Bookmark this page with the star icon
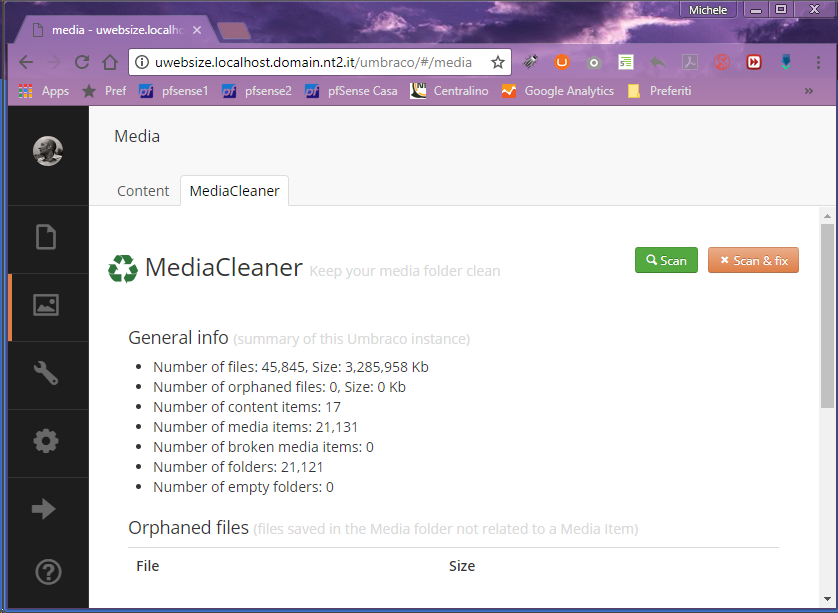The width and height of the screenshot is (838, 613). pyautogui.click(x=498, y=63)
